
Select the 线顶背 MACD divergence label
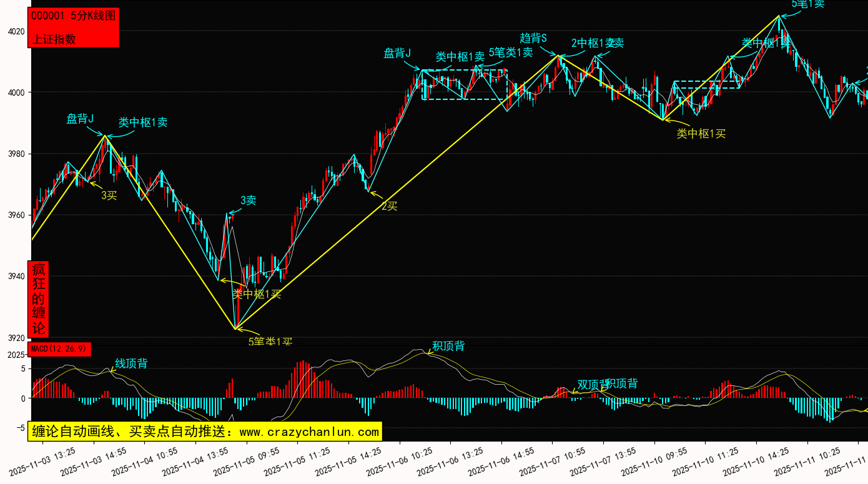coord(131,363)
